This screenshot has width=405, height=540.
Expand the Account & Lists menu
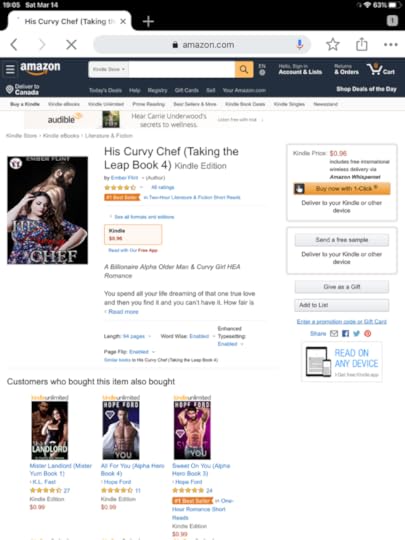(x=300, y=69)
